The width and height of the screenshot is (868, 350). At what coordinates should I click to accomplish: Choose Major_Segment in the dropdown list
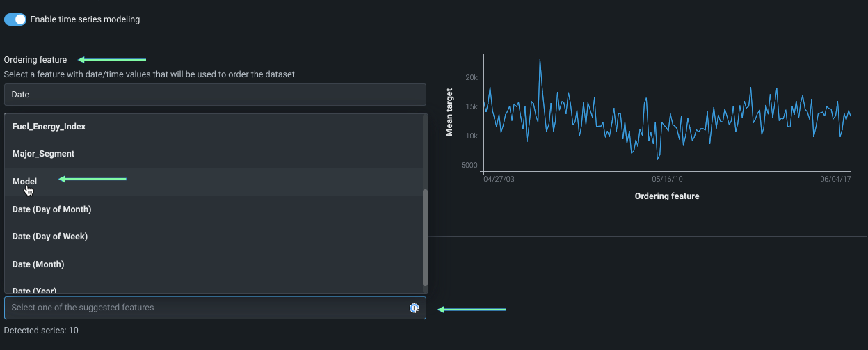tap(43, 154)
